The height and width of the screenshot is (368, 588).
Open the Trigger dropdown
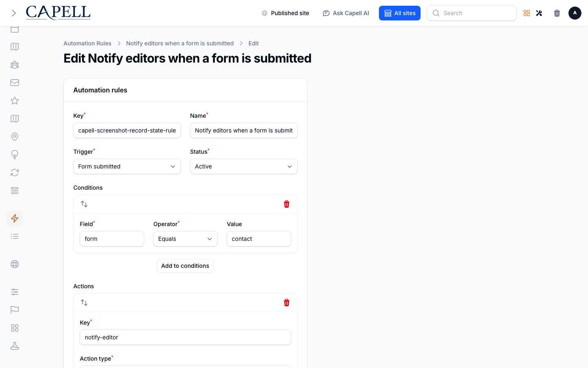pos(127,166)
